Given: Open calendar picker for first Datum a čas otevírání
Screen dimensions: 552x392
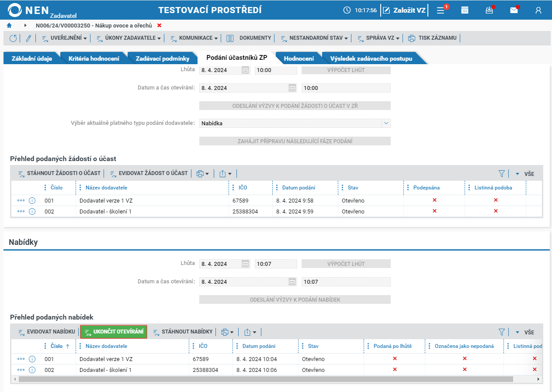Looking at the screenshot, I should (292, 88).
